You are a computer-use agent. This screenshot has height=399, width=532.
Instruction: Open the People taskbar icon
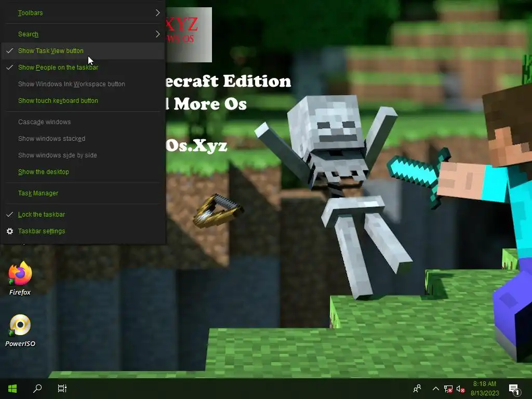click(417, 389)
